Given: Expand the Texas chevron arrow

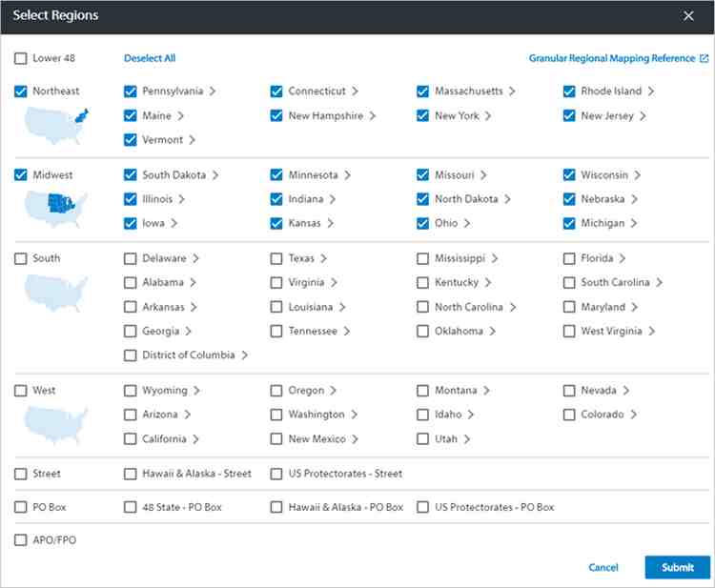Looking at the screenshot, I should coord(323,258).
